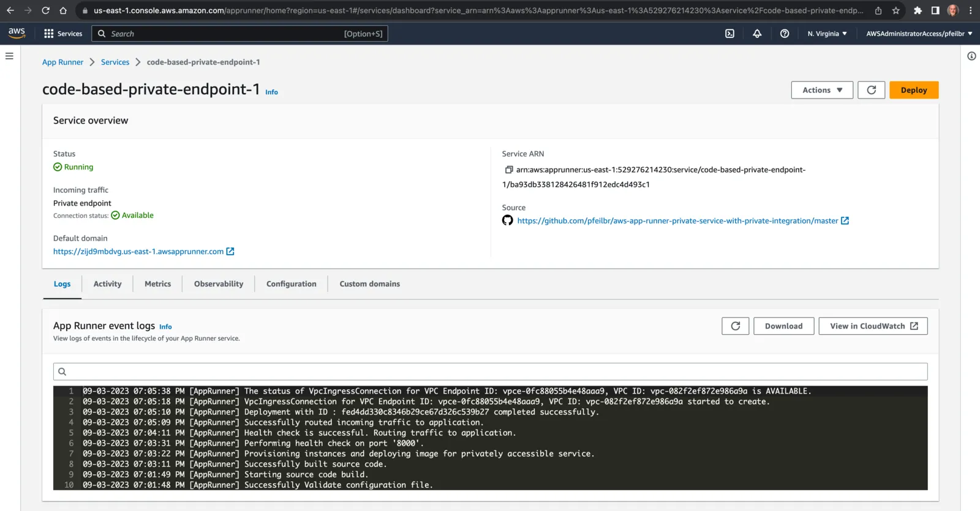Open the notifications bell
This screenshot has height=511, width=980.
[x=757, y=34]
